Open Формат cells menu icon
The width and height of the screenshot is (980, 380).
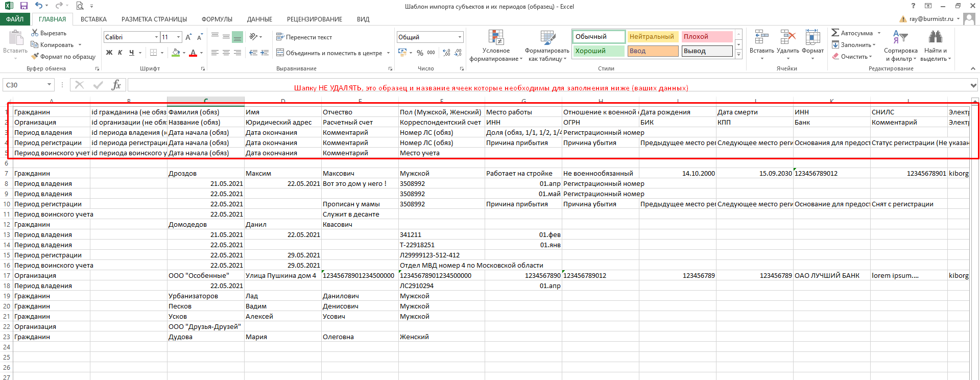click(812, 37)
